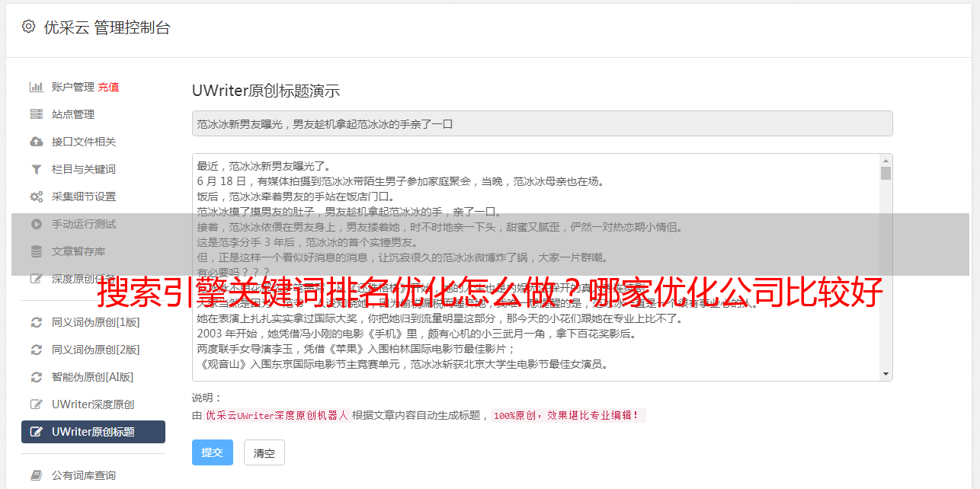Screen dimensions: 980x489
Task: Click the UWriter原创标题 edit icon
Action: (36, 432)
